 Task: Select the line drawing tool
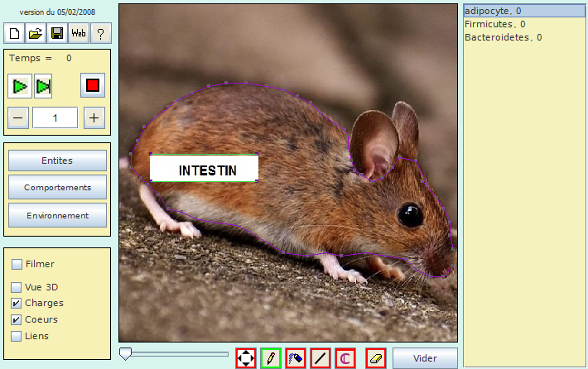pos(321,358)
